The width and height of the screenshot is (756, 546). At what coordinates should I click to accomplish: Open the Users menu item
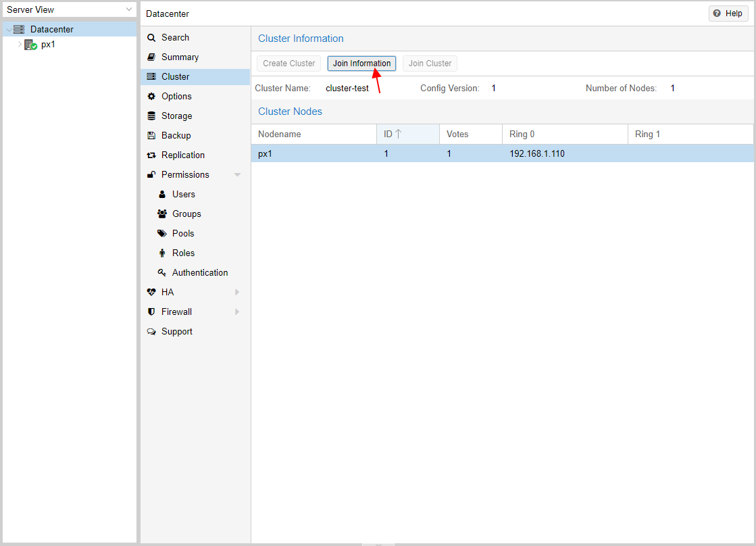[x=183, y=195]
